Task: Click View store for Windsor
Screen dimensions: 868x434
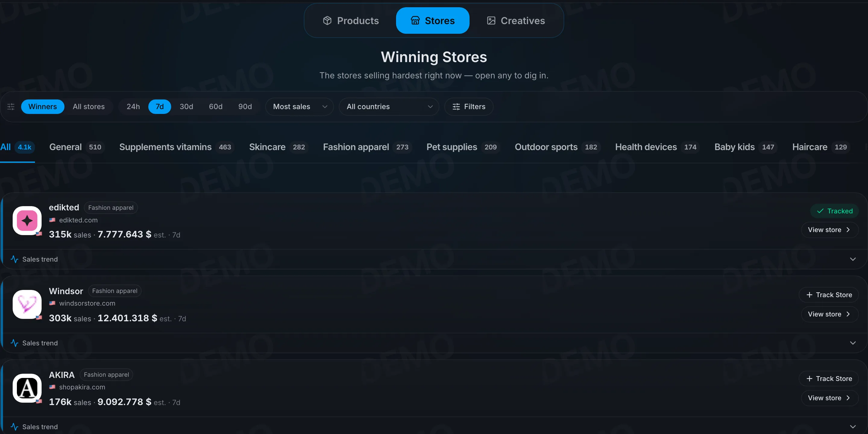Action: tap(830, 314)
